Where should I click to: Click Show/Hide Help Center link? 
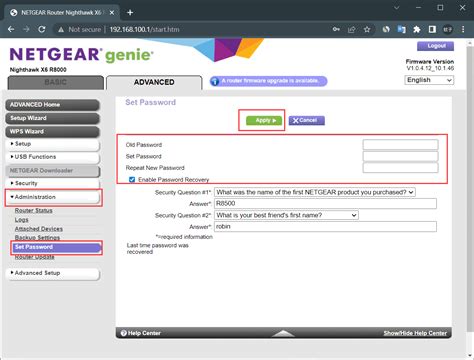pos(415,333)
